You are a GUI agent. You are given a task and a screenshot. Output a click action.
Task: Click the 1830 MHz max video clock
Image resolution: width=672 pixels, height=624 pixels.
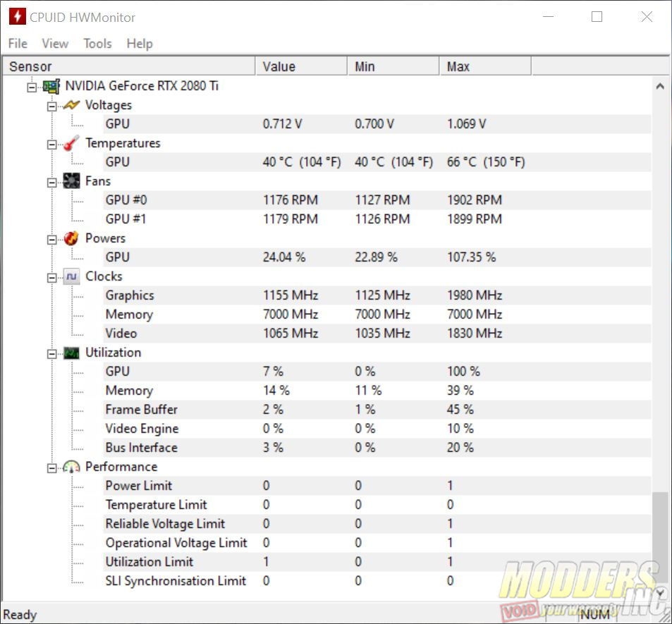475,334
